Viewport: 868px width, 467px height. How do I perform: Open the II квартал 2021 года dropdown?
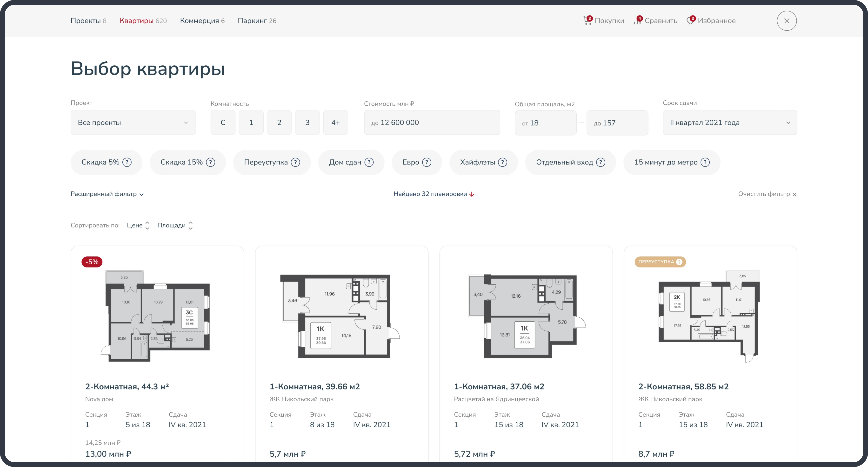[729, 123]
